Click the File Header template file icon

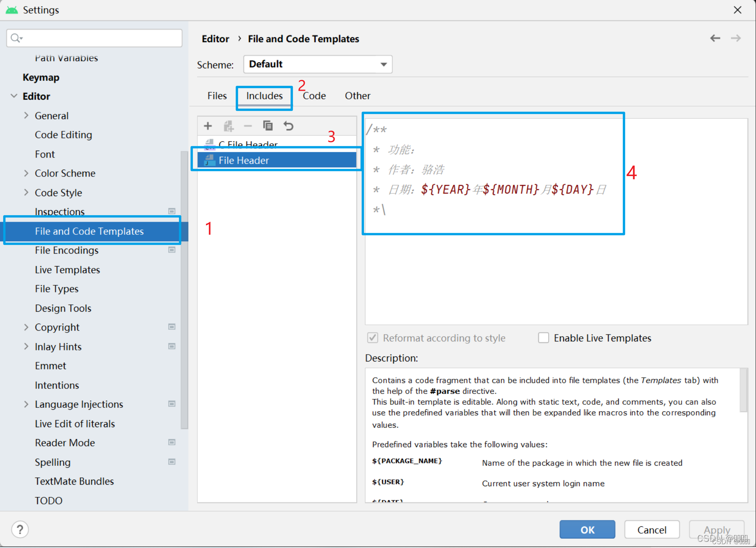tap(209, 160)
